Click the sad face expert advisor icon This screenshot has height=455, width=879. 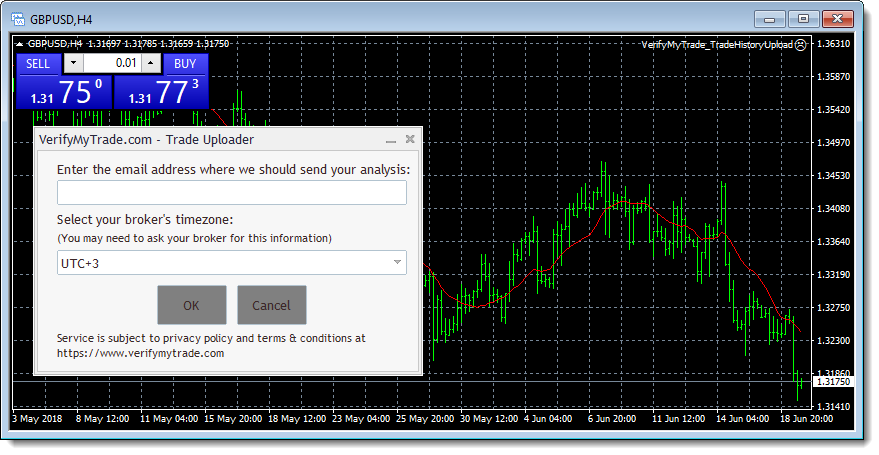tap(801, 45)
